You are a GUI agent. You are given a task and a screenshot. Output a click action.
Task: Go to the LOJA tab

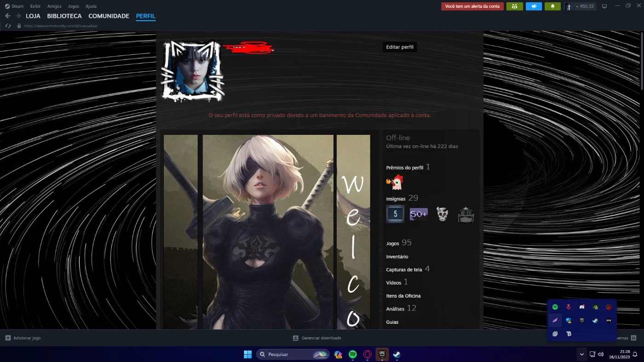(33, 16)
